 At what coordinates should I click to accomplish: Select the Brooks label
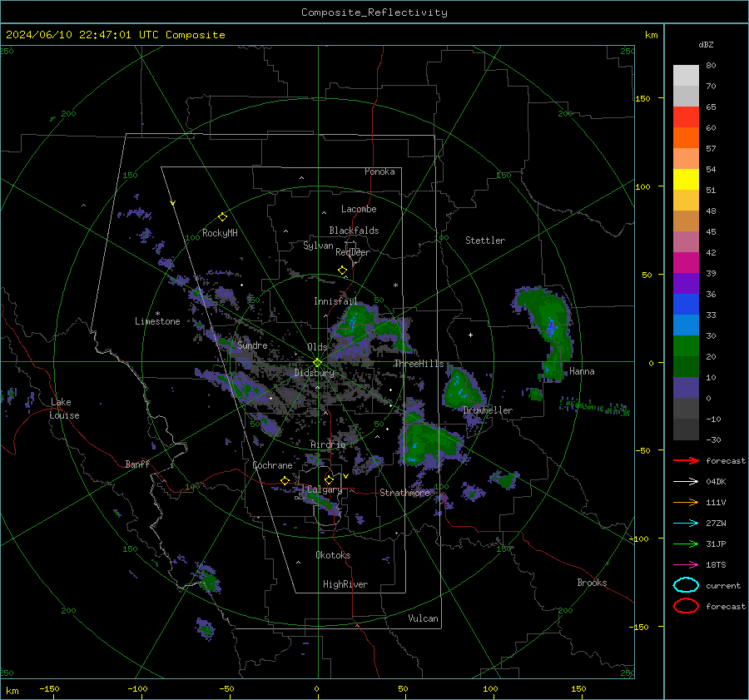592,583
